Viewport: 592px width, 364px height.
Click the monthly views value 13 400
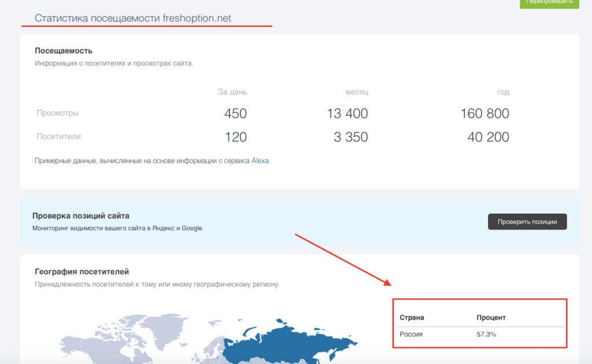pos(347,114)
